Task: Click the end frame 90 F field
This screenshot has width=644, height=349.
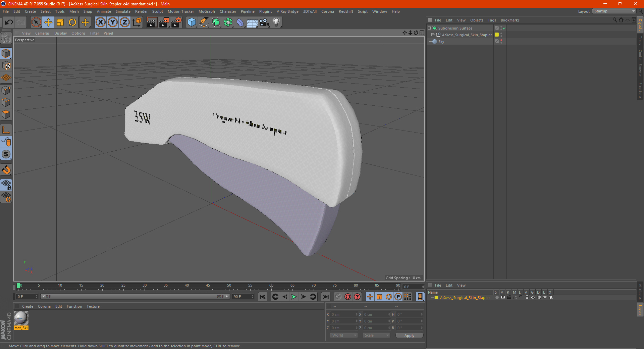Action: pyautogui.click(x=244, y=297)
